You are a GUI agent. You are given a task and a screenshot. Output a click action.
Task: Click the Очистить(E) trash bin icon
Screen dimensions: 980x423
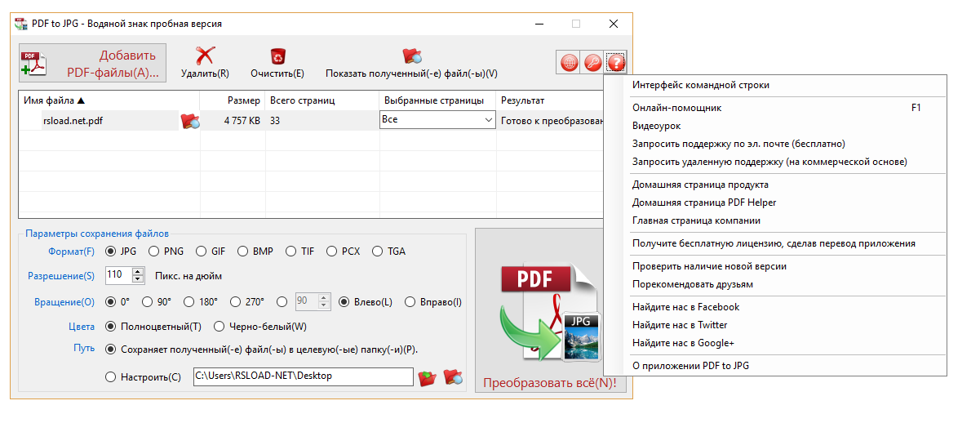coord(277,56)
